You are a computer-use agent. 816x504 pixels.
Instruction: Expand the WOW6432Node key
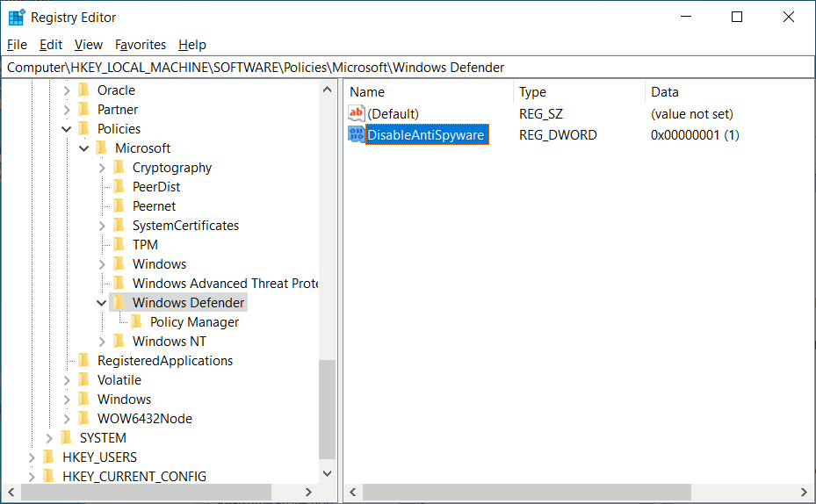(67, 419)
